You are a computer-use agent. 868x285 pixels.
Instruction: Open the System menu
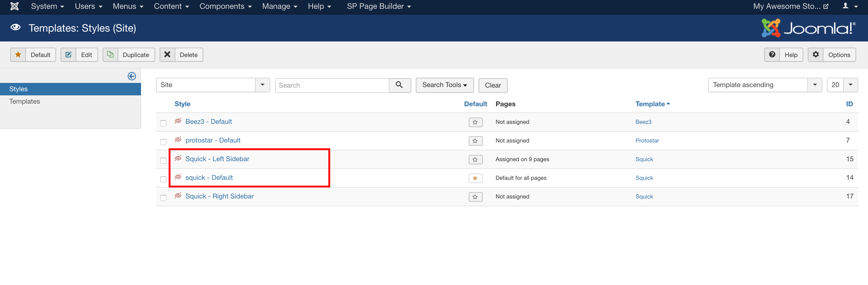click(x=47, y=6)
